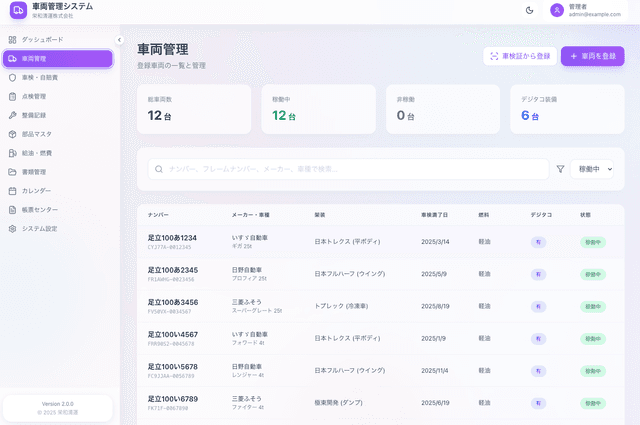Viewport: 640px width, 425px height.
Task: Open the ダッシュボード sidebar icon
Action: 12,39
